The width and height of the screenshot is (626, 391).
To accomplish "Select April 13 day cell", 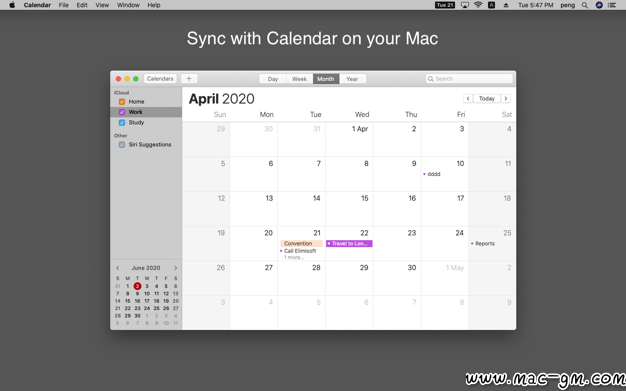I will (x=254, y=209).
